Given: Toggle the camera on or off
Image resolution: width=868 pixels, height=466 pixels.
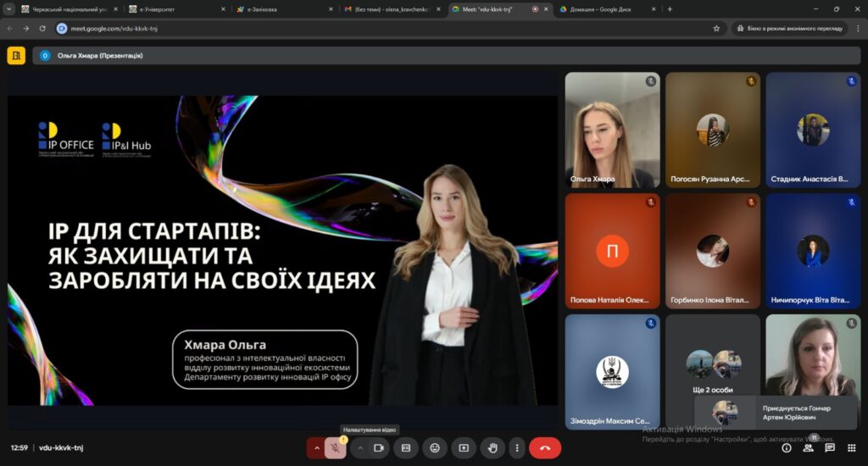Looking at the screenshot, I should click(381, 447).
